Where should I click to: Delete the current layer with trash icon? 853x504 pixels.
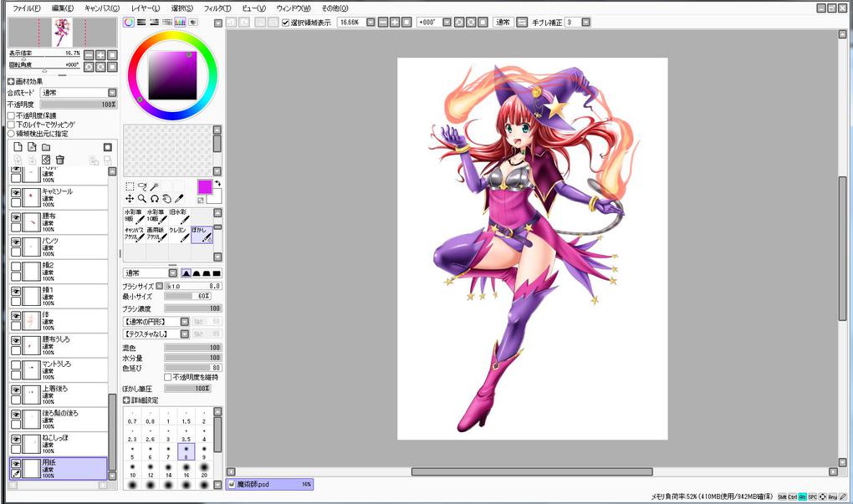click(x=60, y=160)
